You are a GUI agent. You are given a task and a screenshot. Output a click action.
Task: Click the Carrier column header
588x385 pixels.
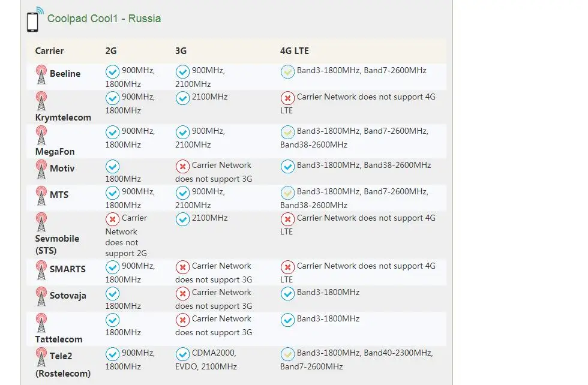[x=49, y=51]
